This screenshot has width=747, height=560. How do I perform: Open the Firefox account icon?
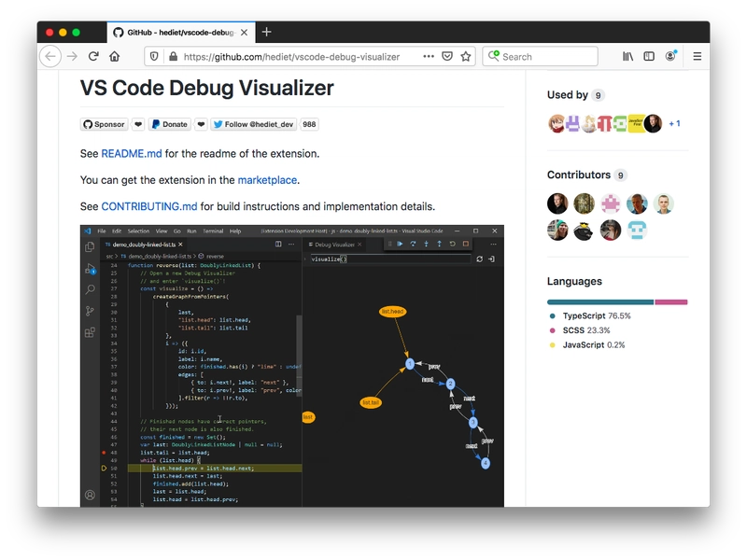coord(670,56)
